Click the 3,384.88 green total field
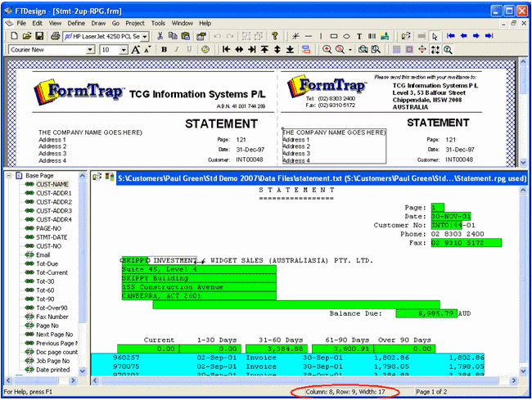The image size is (532, 400). [x=277, y=348]
